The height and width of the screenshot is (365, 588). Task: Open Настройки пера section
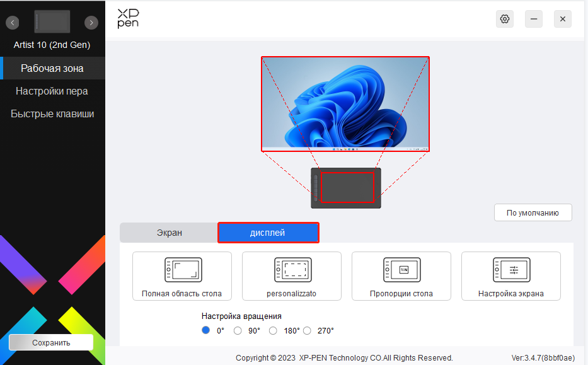pyautogui.click(x=52, y=91)
